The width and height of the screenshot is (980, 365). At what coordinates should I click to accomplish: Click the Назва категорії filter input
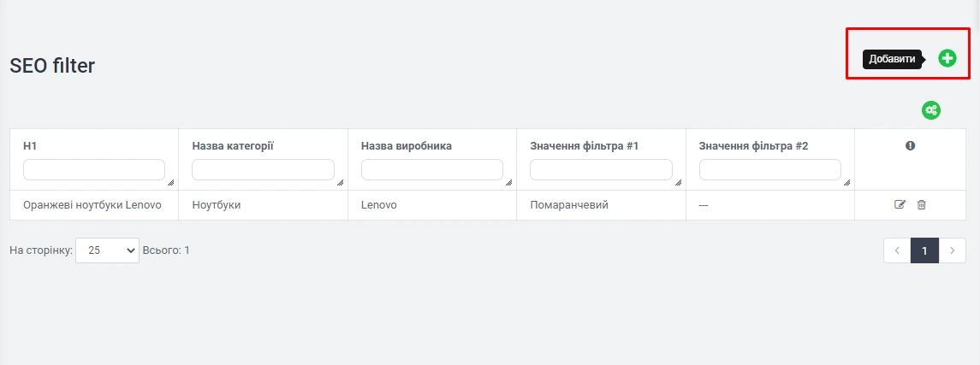pyautogui.click(x=262, y=169)
